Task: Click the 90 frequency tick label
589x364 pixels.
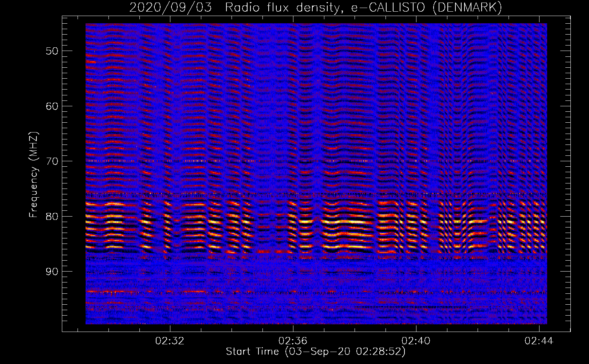Action: 52,272
